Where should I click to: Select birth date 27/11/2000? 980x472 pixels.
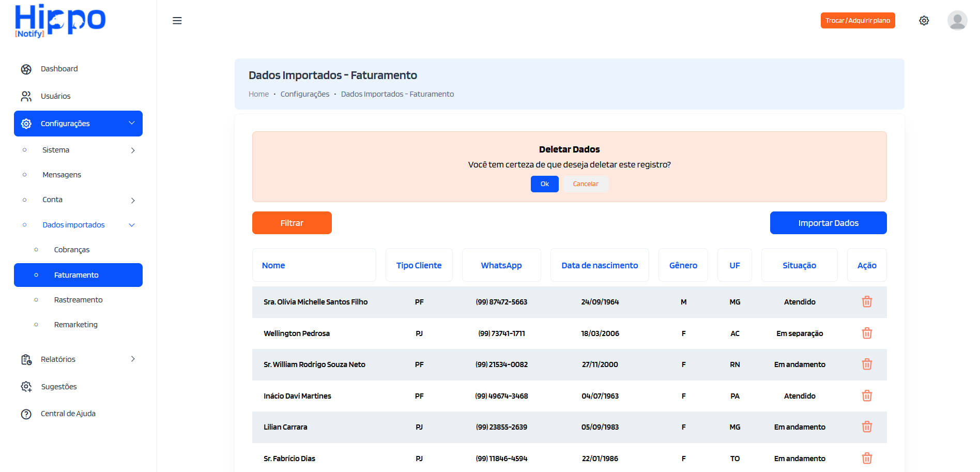click(x=600, y=364)
